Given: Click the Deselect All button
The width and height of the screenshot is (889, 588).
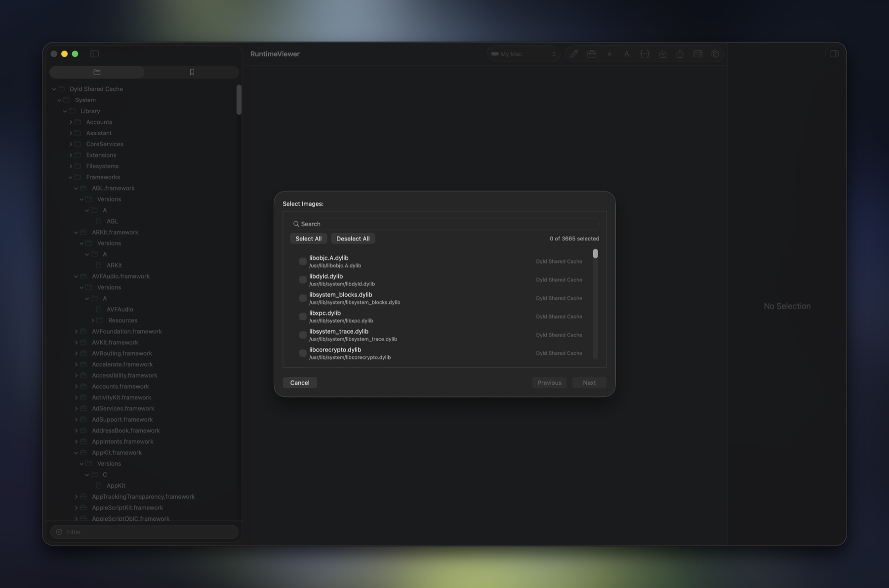Looking at the screenshot, I should [353, 238].
